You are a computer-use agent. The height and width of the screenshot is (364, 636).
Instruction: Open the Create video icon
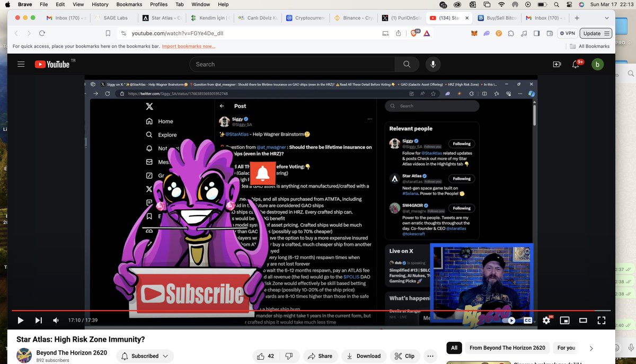[556, 64]
